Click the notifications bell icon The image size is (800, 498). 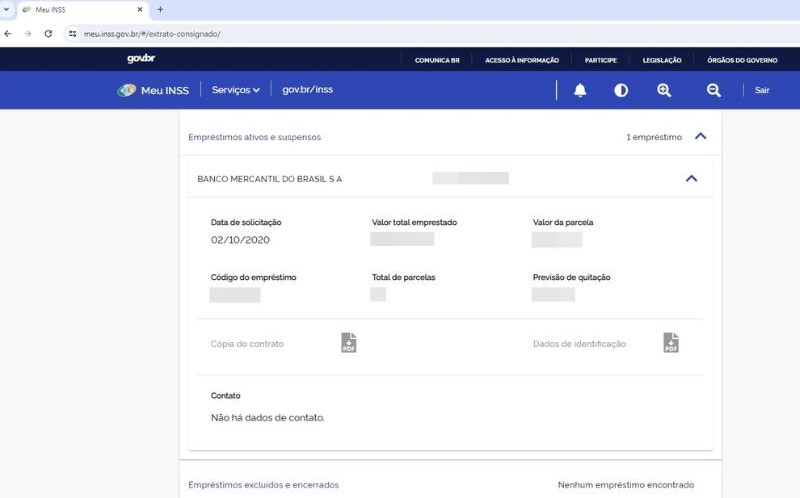point(580,90)
